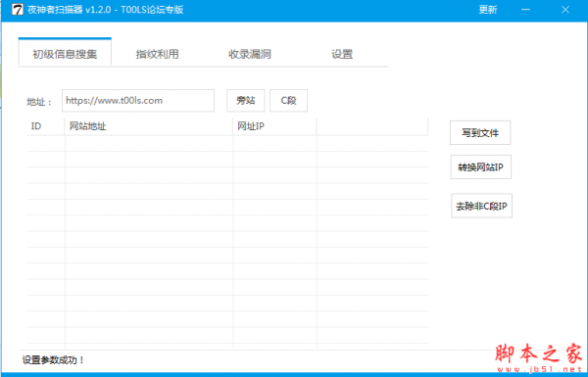Click the 转换网站IP button
Screen dimensions: 588x377
click(481, 166)
